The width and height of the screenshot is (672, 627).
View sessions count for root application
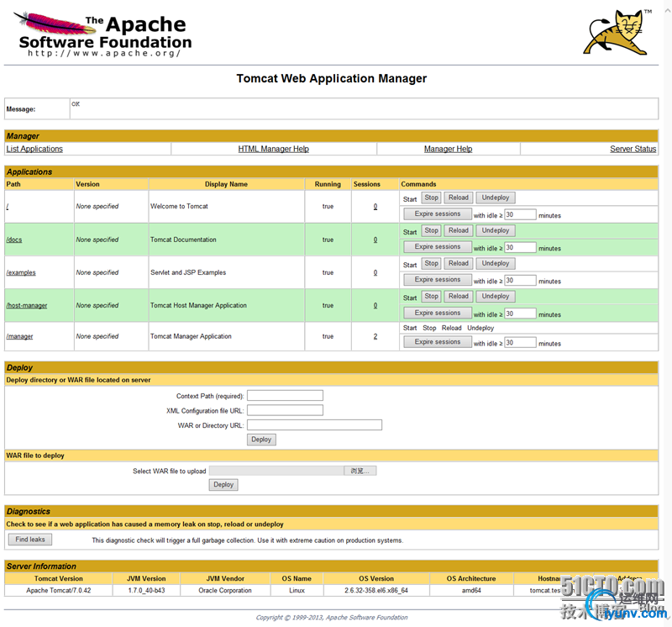tap(375, 207)
